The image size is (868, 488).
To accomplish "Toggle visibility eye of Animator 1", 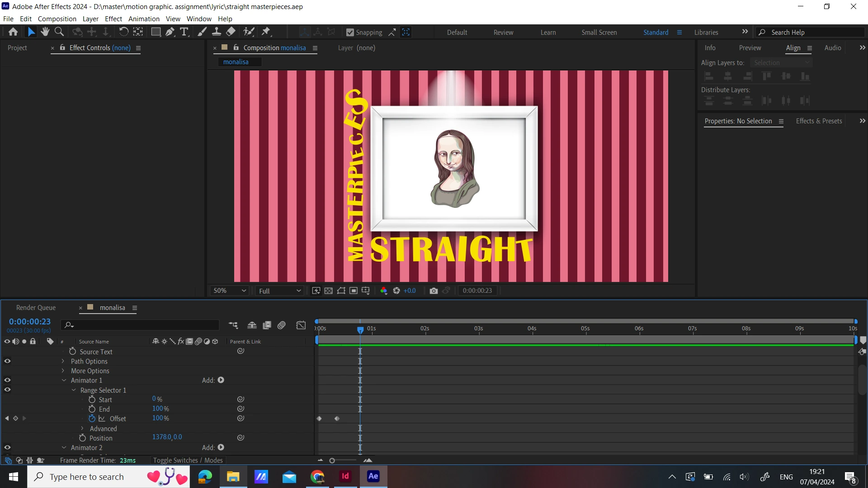I will [7, 380].
